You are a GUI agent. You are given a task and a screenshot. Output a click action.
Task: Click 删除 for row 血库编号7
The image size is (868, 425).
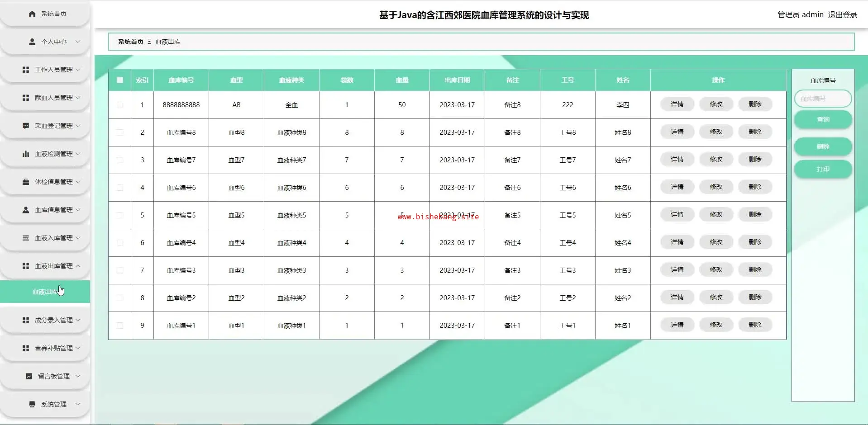(755, 160)
